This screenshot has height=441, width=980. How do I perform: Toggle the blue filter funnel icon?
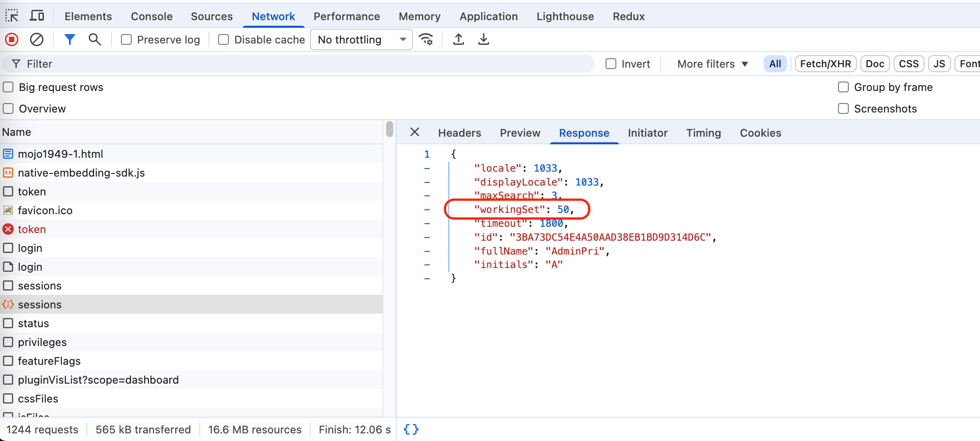coord(69,39)
